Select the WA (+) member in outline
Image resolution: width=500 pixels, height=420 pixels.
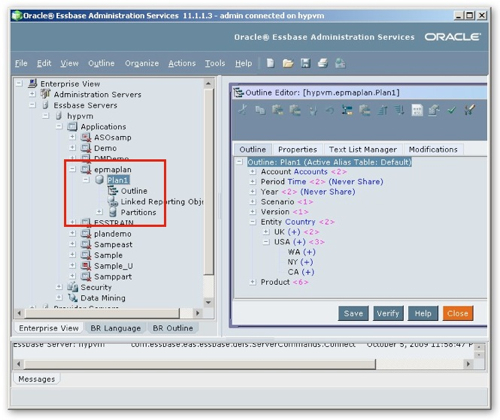(302, 252)
